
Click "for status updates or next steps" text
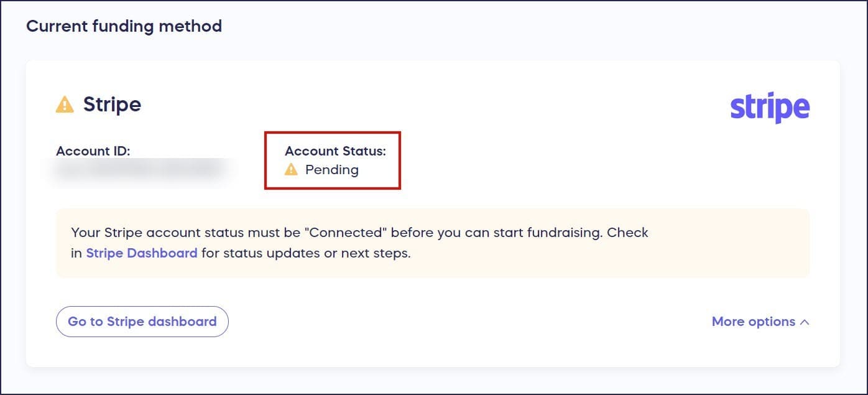[x=306, y=253]
